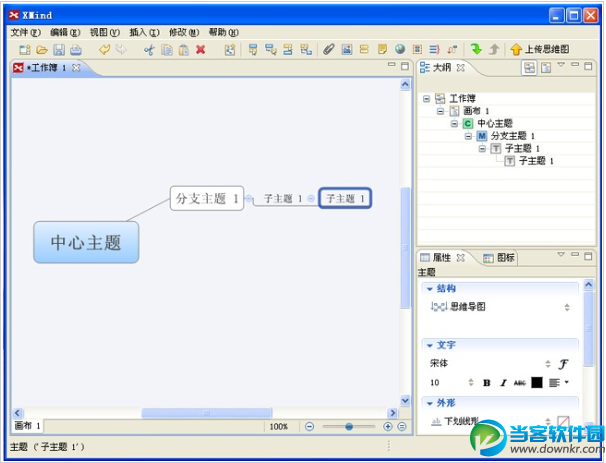Cut selection using scissors icon

pyautogui.click(x=149, y=50)
